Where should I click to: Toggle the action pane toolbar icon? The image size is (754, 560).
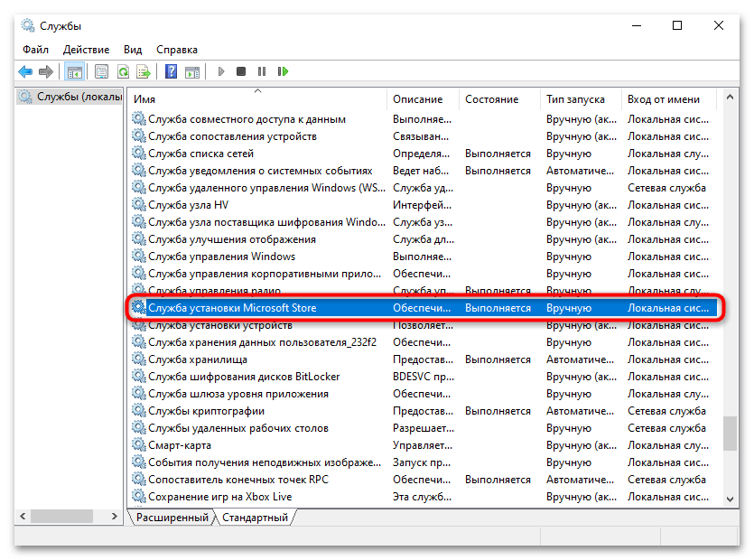pos(192,71)
